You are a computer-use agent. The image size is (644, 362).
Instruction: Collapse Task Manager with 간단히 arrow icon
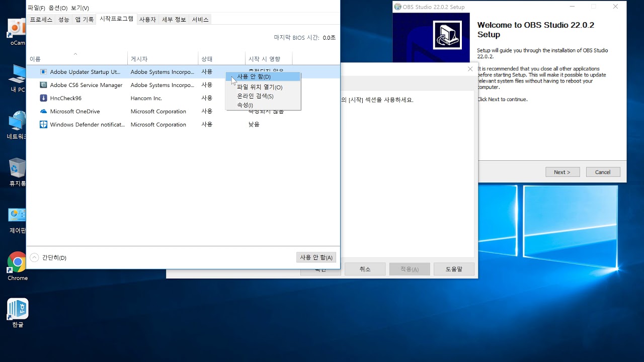34,257
